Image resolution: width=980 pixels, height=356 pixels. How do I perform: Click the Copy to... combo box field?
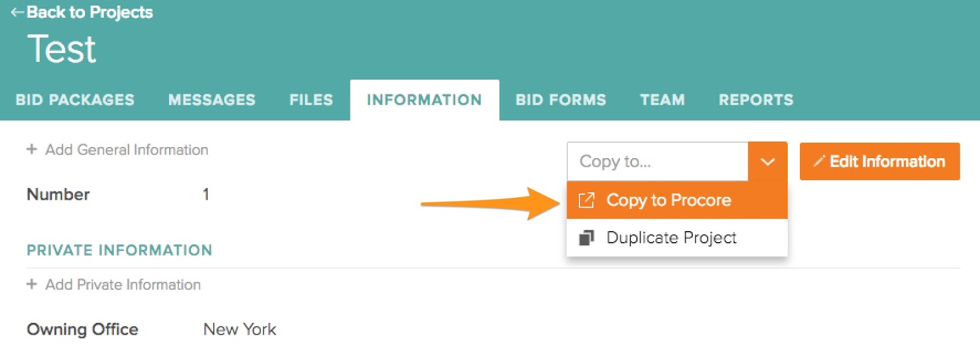point(657,162)
